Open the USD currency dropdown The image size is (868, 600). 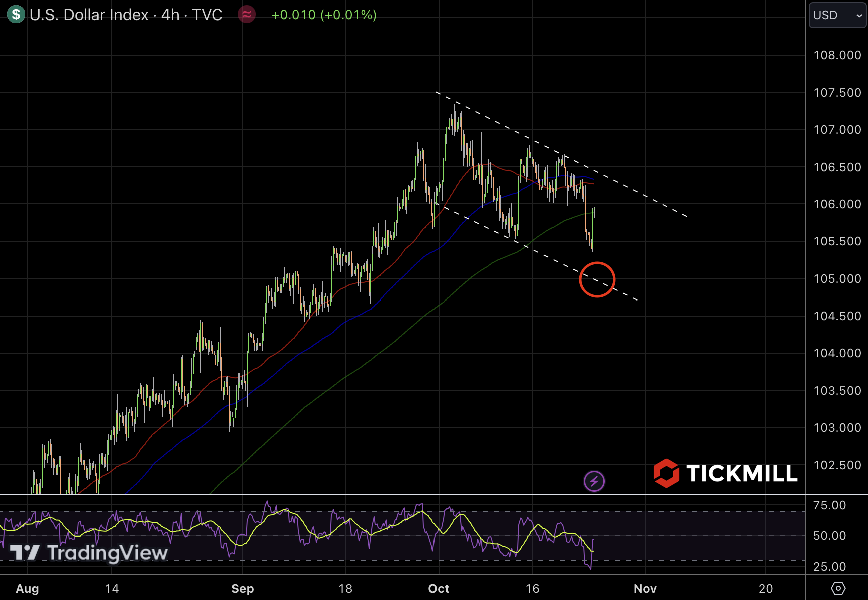(x=837, y=15)
